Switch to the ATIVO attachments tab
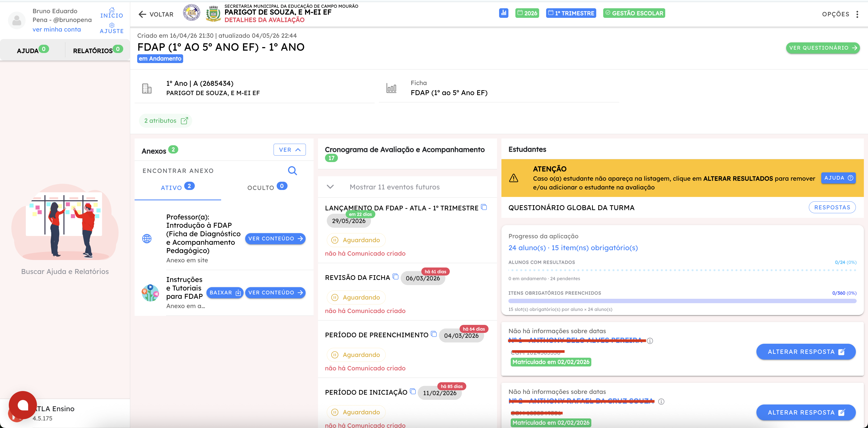Image resolution: width=868 pixels, height=428 pixels. point(177,187)
